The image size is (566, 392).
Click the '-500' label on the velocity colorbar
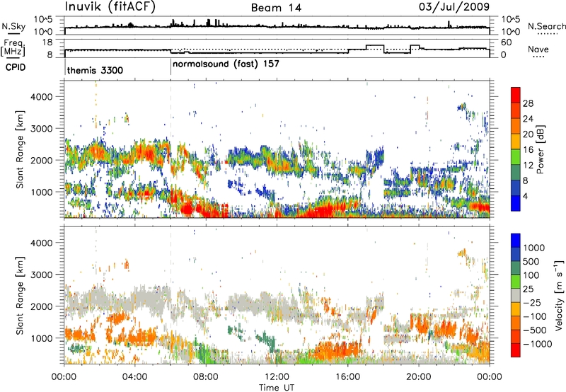(x=535, y=330)
